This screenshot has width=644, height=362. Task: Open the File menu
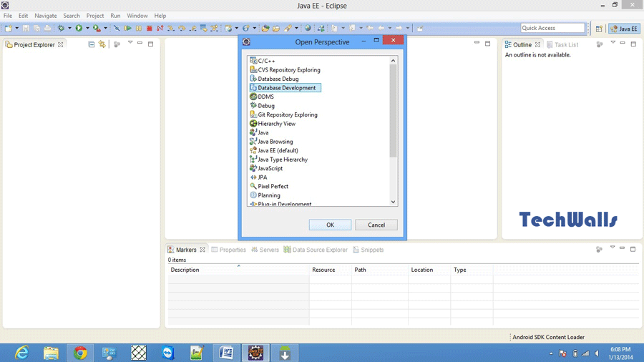8,16
